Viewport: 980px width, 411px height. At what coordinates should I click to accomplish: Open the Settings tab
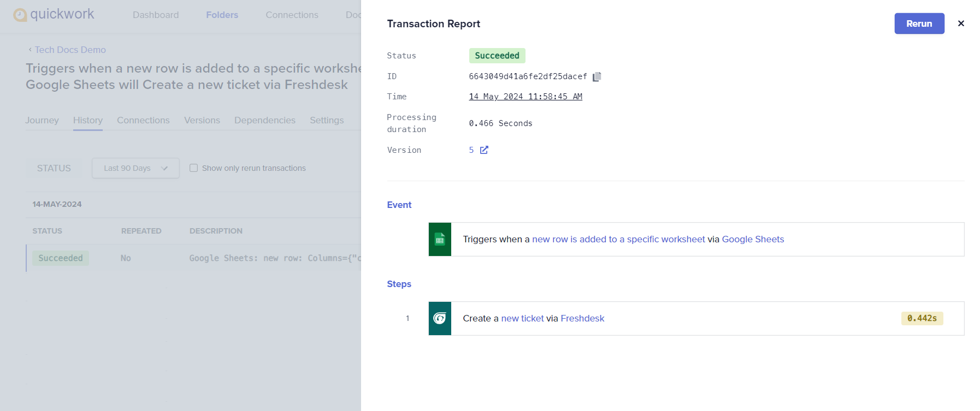(x=327, y=120)
